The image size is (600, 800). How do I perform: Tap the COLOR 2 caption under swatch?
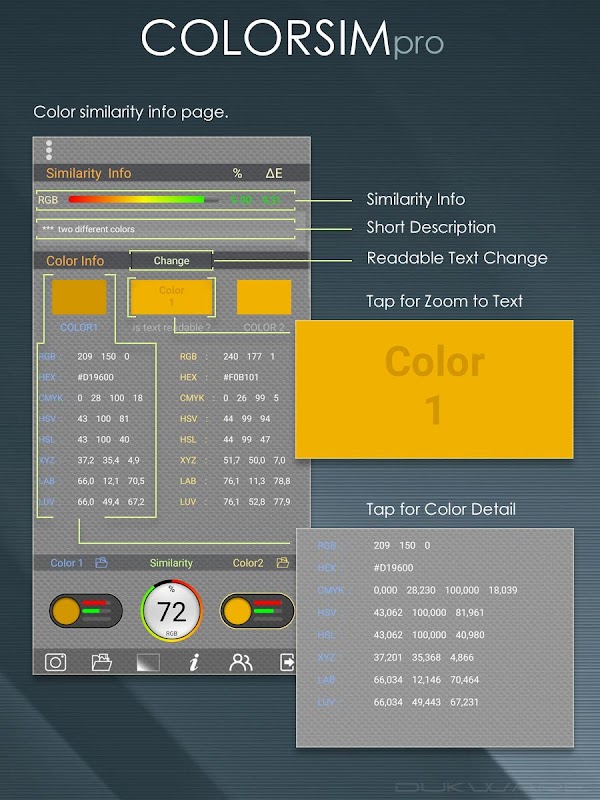[x=264, y=328]
